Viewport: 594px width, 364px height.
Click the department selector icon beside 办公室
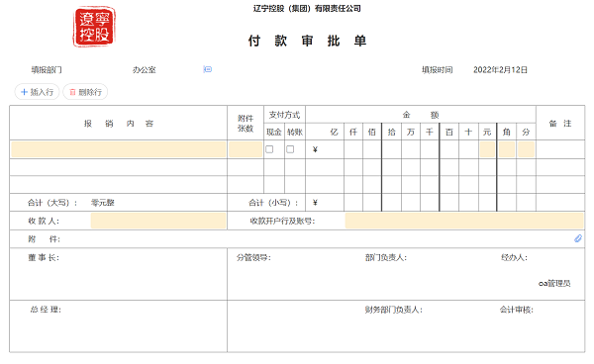[208, 69]
